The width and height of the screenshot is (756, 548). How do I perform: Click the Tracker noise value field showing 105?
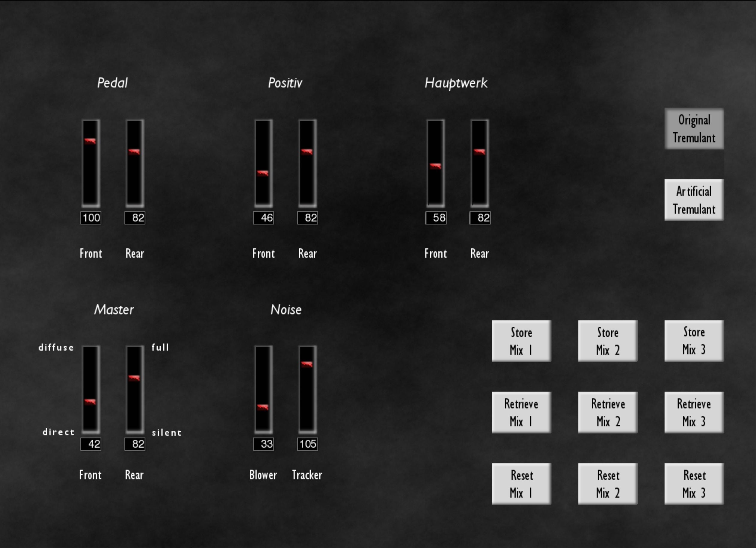(307, 444)
